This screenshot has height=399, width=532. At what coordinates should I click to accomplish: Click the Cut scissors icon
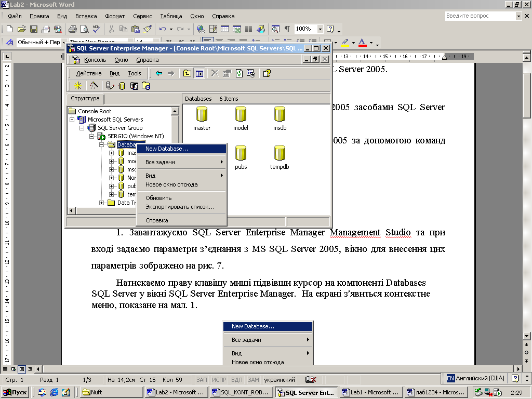[x=111, y=29]
